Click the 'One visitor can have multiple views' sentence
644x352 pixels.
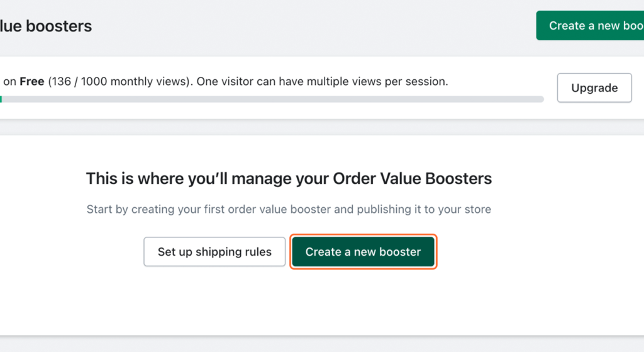pos(322,81)
